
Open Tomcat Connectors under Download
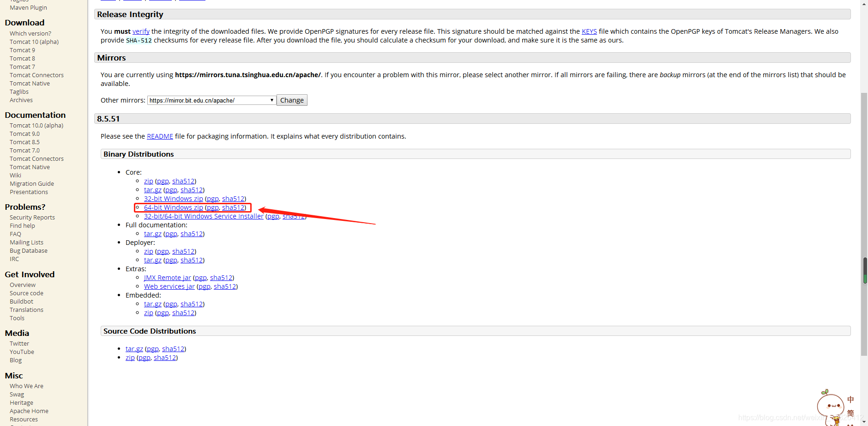pos(36,75)
